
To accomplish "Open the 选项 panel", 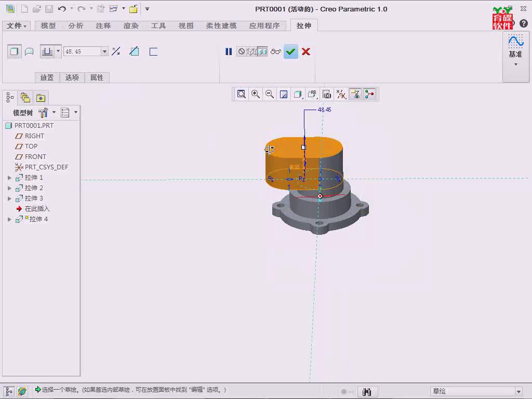I will (72, 77).
